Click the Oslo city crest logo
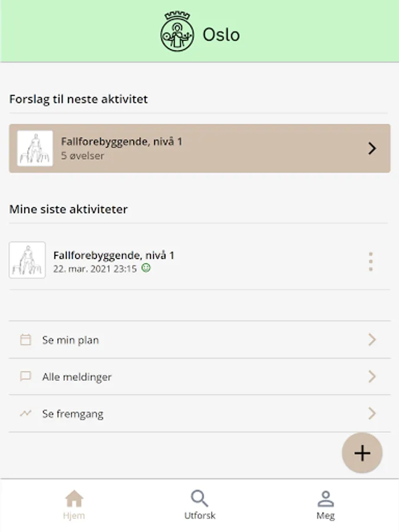 tap(177, 32)
